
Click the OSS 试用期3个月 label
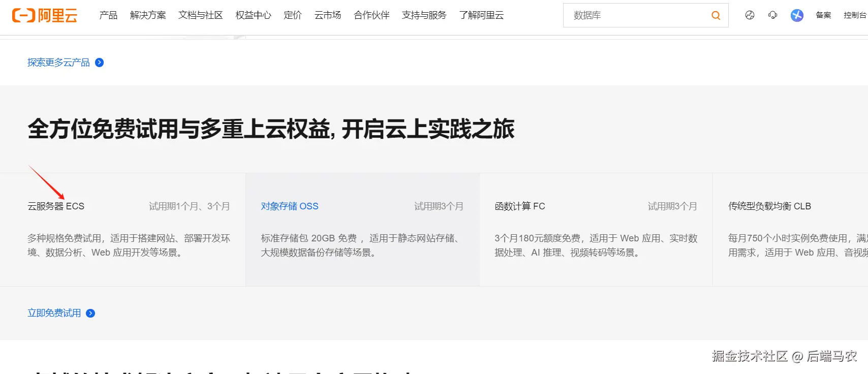439,206
